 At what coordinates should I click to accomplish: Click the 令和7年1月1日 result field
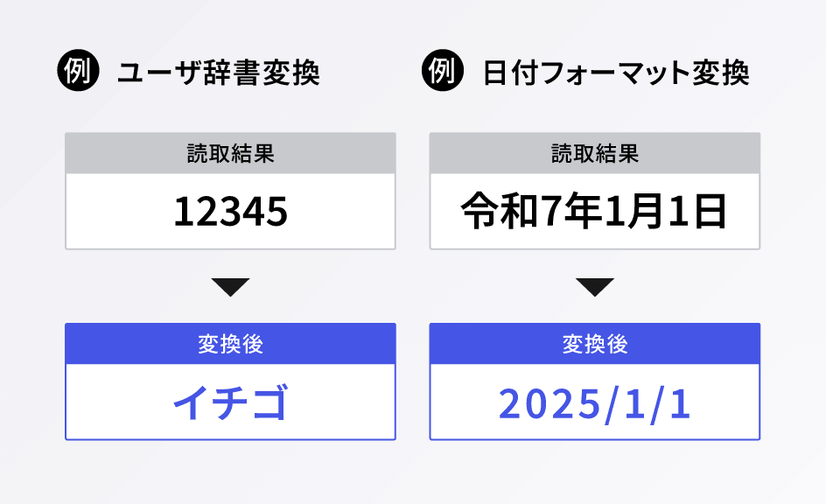point(595,211)
